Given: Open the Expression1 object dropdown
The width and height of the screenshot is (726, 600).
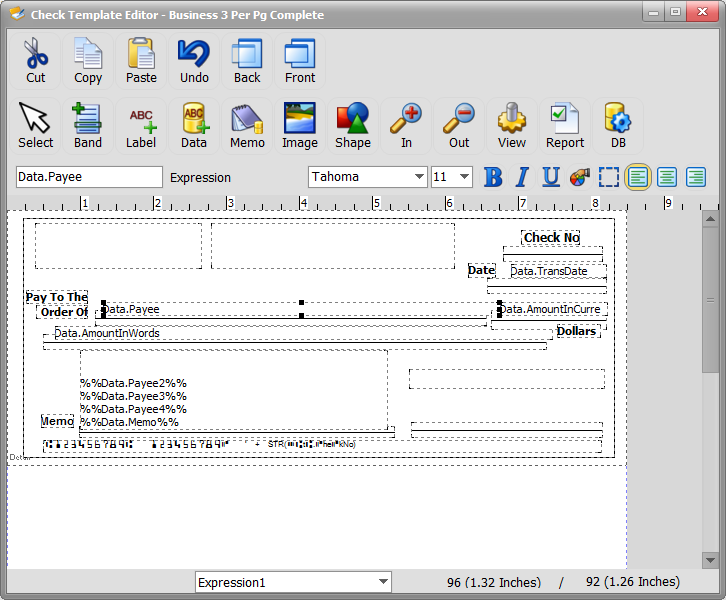Looking at the screenshot, I should click(383, 582).
